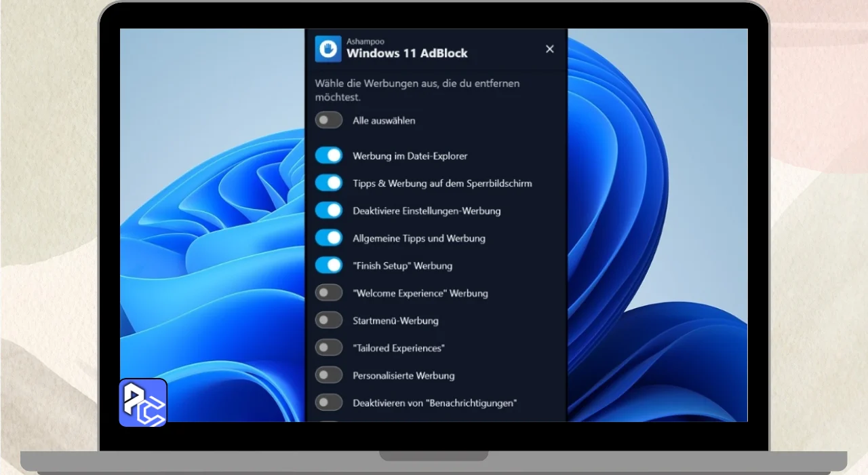The image size is (868, 475).
Task: Toggle the "Finish Setup" Werbung switch
Action: point(329,265)
